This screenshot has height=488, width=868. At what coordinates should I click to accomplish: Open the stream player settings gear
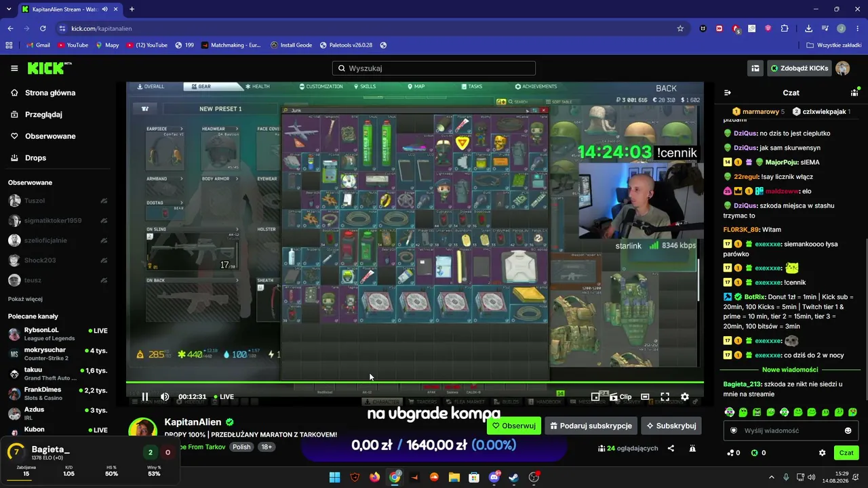685,396
